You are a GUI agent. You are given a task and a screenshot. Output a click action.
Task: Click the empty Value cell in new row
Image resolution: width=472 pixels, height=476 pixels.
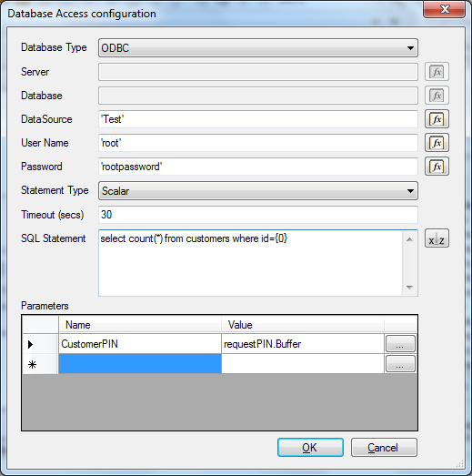coord(303,364)
